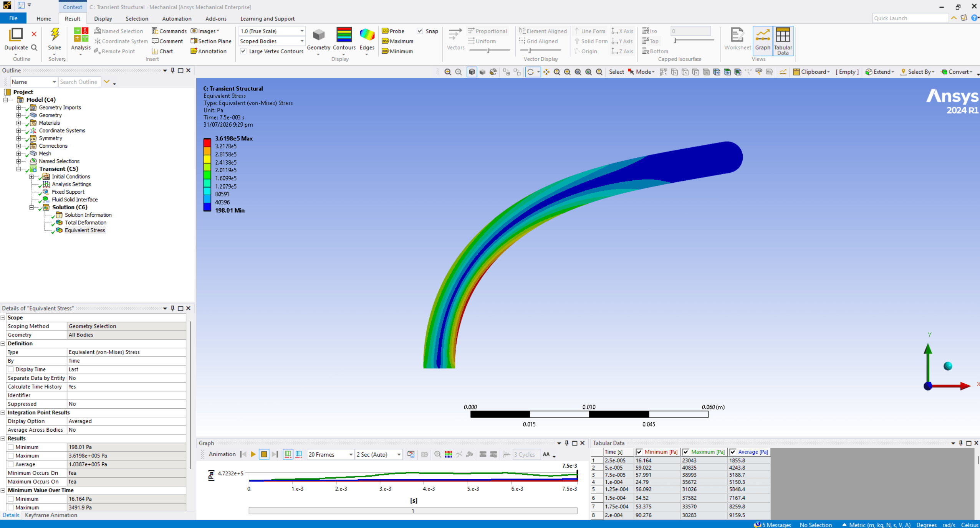980x528 pixels.
Task: Adjust the vector length slider
Action: (x=490, y=50)
